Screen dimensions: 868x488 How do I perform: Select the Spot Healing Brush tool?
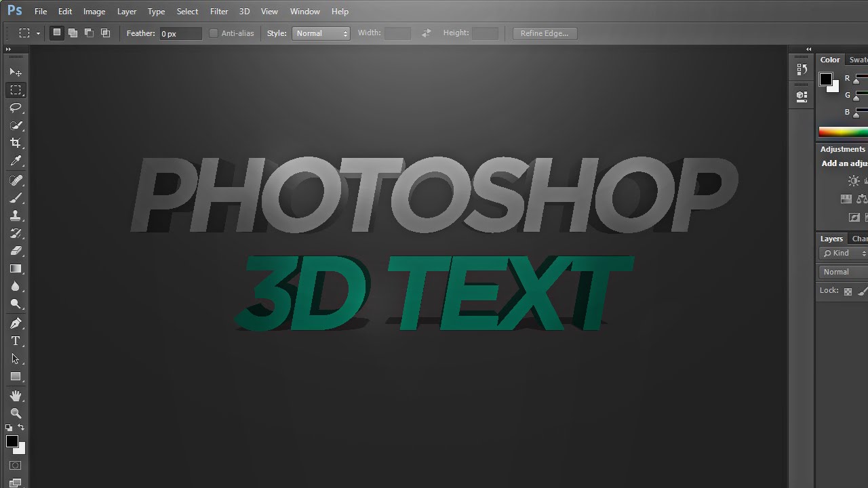coord(16,180)
